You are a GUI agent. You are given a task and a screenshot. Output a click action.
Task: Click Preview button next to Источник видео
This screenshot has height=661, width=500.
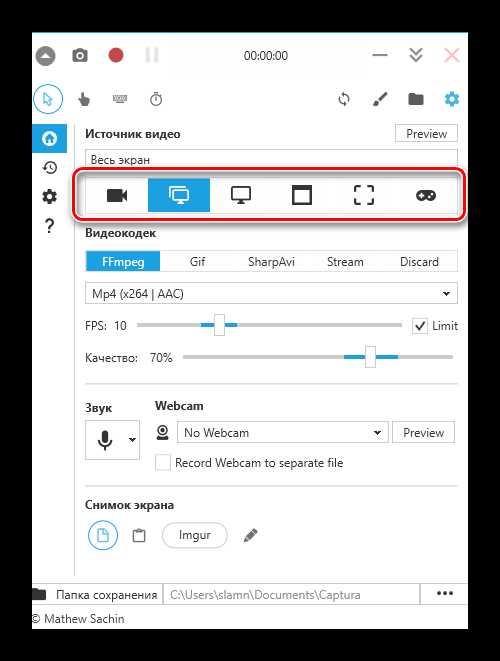(x=426, y=134)
